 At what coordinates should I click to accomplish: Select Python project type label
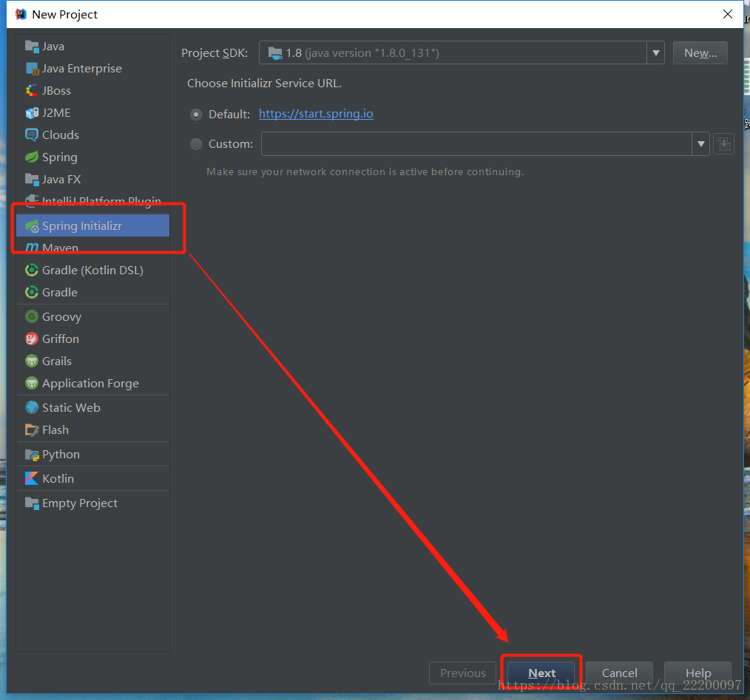(61, 455)
